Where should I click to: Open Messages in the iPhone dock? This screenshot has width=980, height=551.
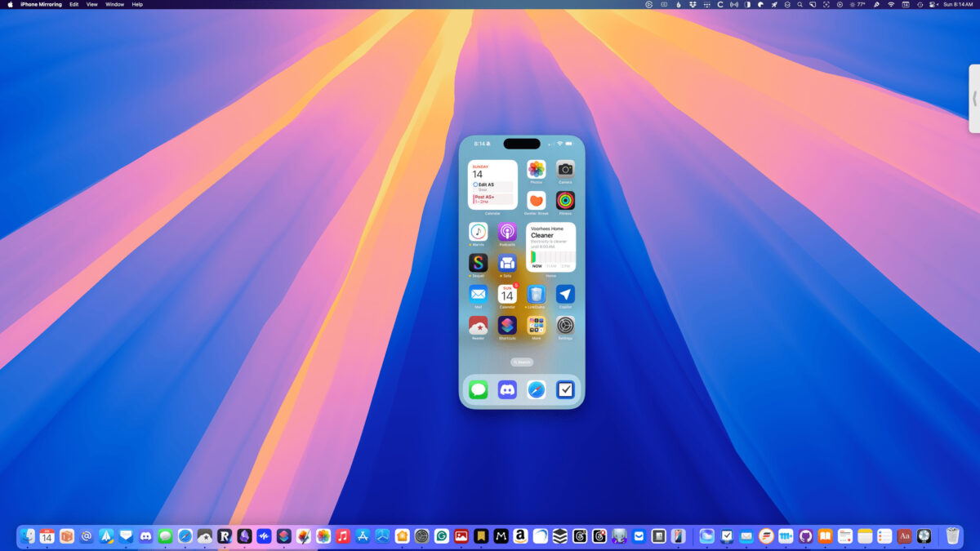click(x=479, y=390)
